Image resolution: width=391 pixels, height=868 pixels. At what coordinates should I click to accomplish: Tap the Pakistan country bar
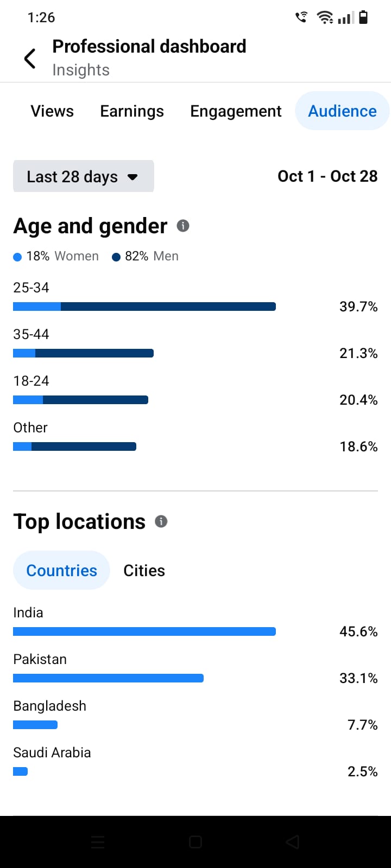[108, 678]
